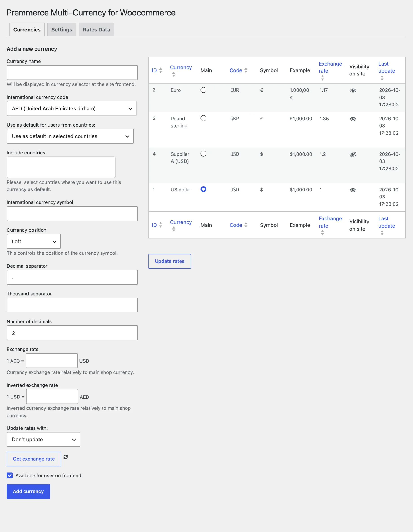
Task: Set Pound sterling as main currency radio
Action: tap(204, 118)
